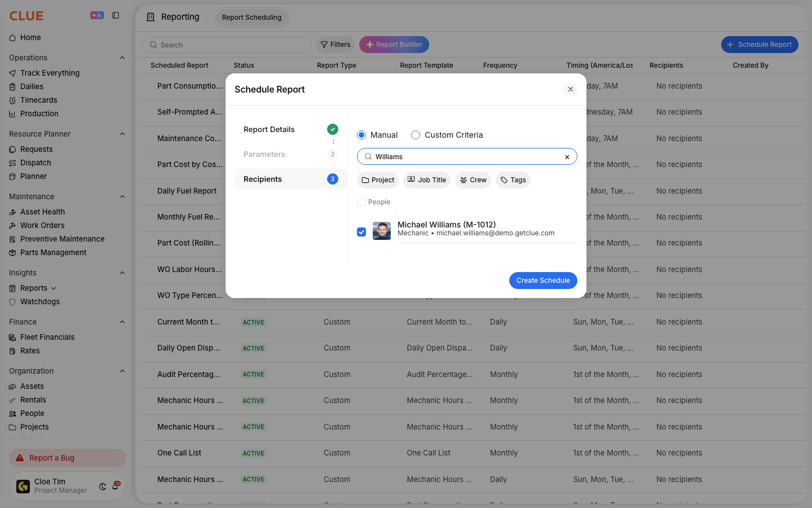
Task: Collapse the Resource Planner section
Action: (x=122, y=134)
